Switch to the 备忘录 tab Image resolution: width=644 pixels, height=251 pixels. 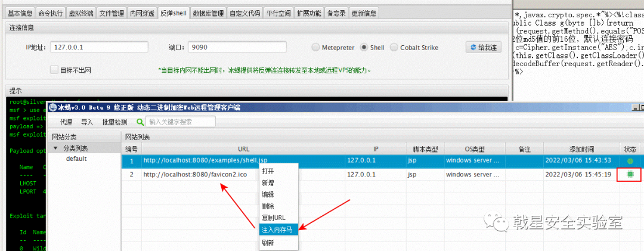(336, 13)
